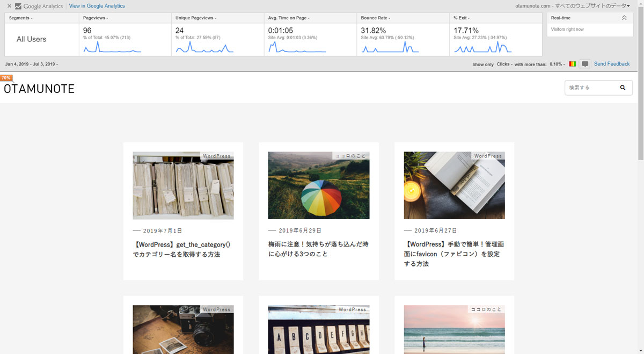Click the 2019年7月1日 post date
Screen dimensions: 644x354
pyautogui.click(x=163, y=230)
